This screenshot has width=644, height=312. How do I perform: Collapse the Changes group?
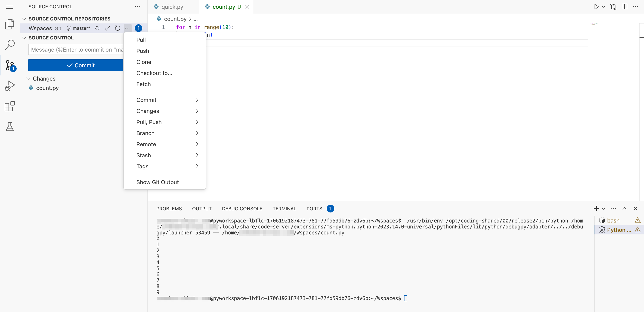28,78
